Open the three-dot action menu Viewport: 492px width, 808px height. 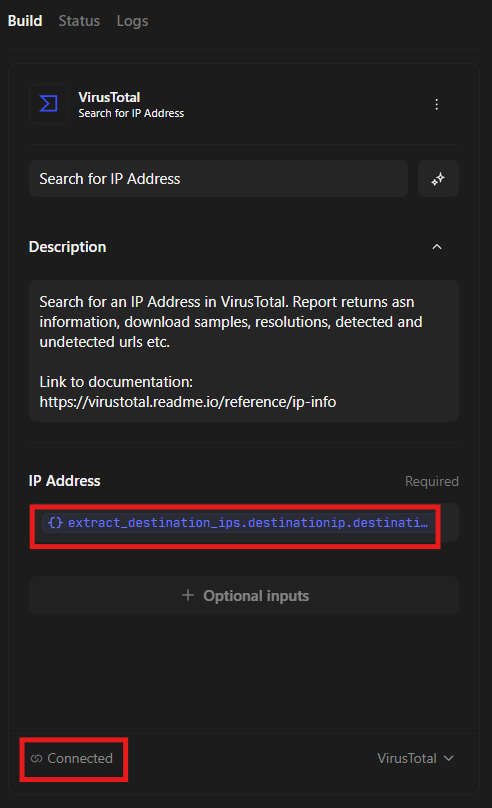436,105
